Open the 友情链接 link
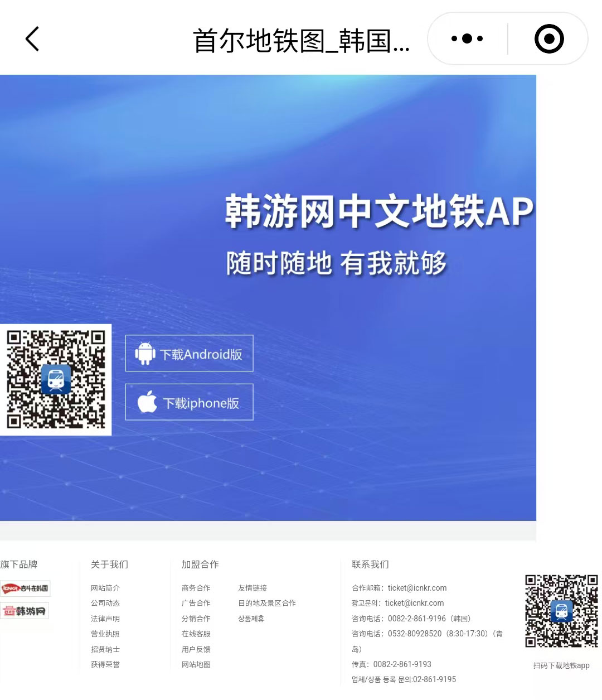602x700 pixels. point(252,588)
